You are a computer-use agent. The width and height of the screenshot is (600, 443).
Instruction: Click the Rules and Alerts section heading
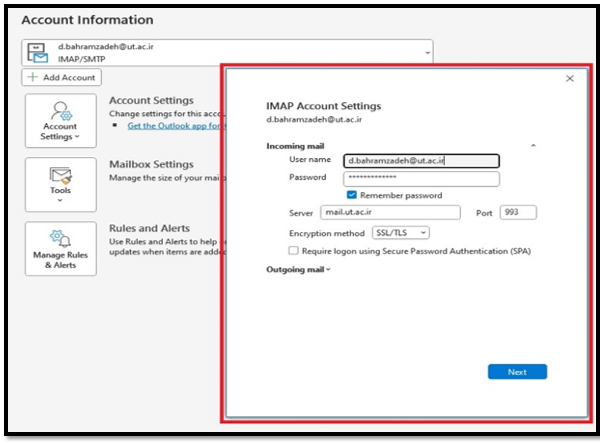(149, 229)
